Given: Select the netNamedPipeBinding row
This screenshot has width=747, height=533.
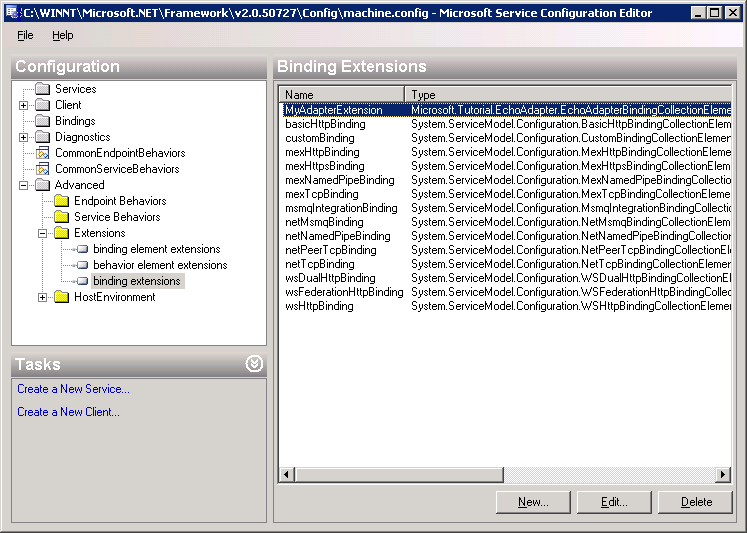Looking at the screenshot, I should coord(505,236).
